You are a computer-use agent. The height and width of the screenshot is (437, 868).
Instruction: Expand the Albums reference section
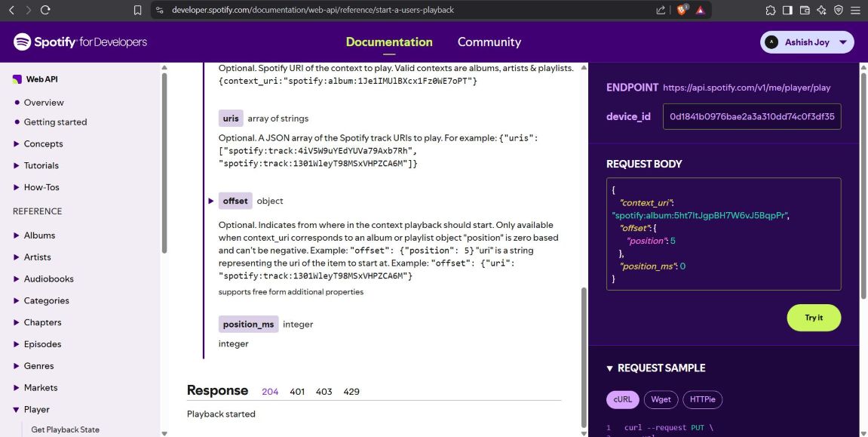click(x=17, y=235)
